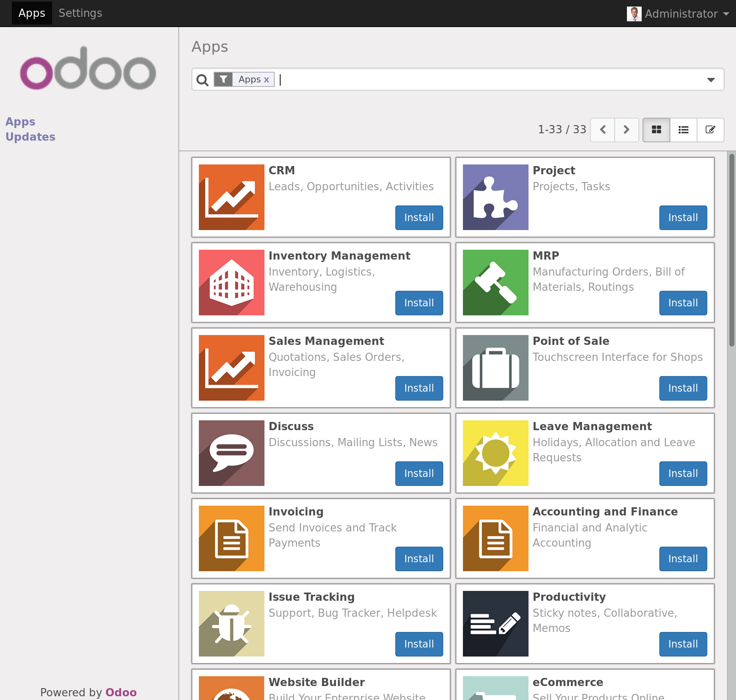Expand the search options dropdown arrow

coord(711,80)
